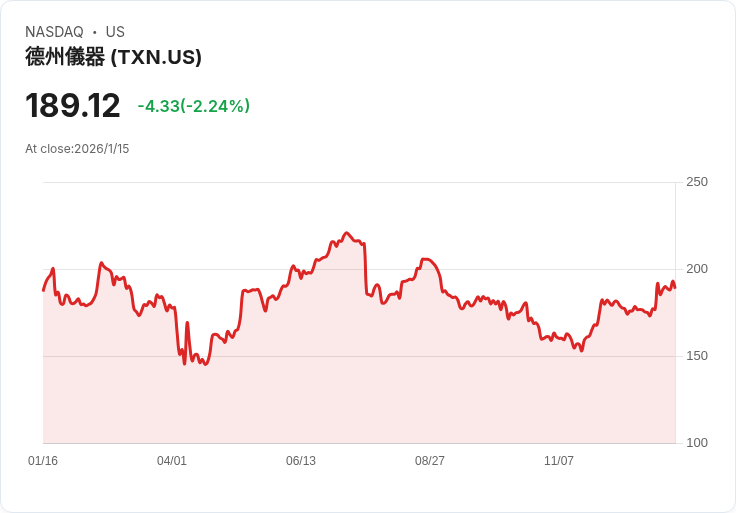Click the 250 y-axis label

click(x=696, y=182)
